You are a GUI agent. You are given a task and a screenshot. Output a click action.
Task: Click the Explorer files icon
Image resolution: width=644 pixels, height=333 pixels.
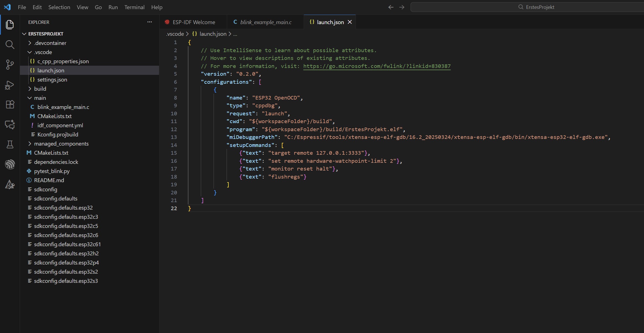(10, 25)
